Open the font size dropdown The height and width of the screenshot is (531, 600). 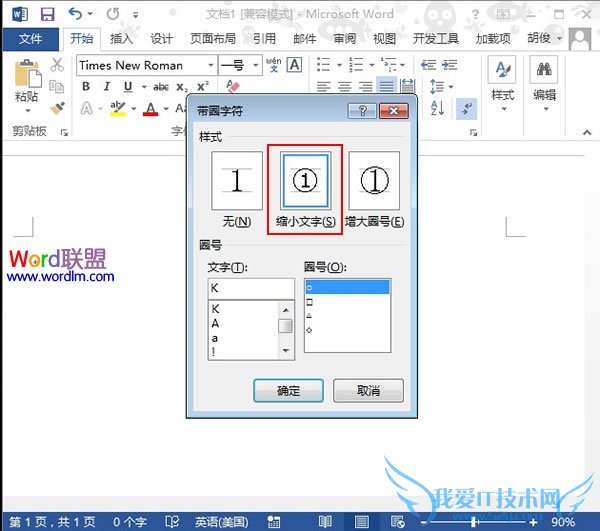255,65
